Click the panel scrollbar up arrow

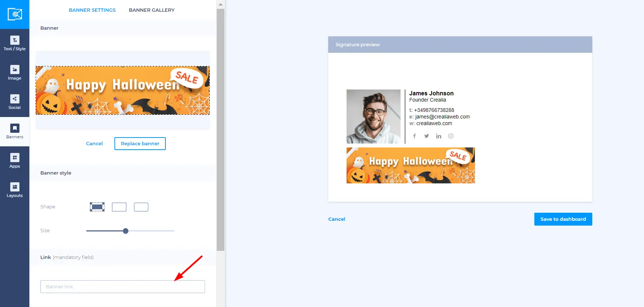pyautogui.click(x=220, y=5)
